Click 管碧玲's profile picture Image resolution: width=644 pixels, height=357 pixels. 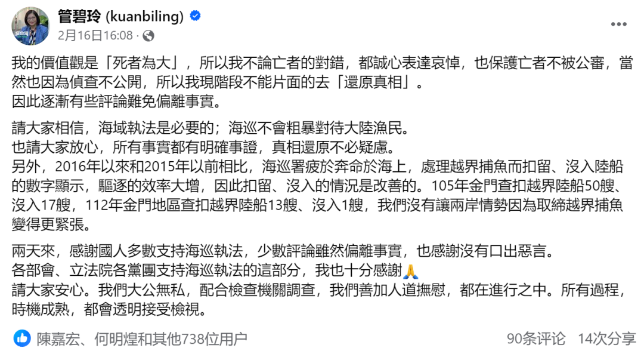click(x=30, y=26)
